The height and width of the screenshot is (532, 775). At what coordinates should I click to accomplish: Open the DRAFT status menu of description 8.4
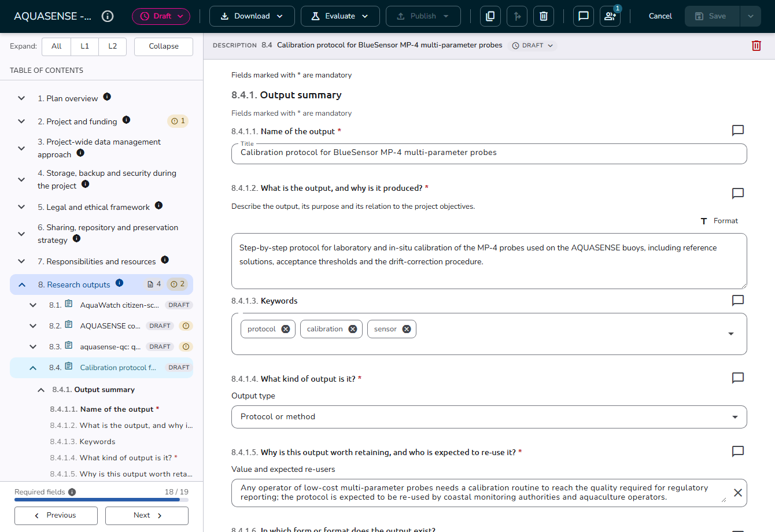pos(533,45)
